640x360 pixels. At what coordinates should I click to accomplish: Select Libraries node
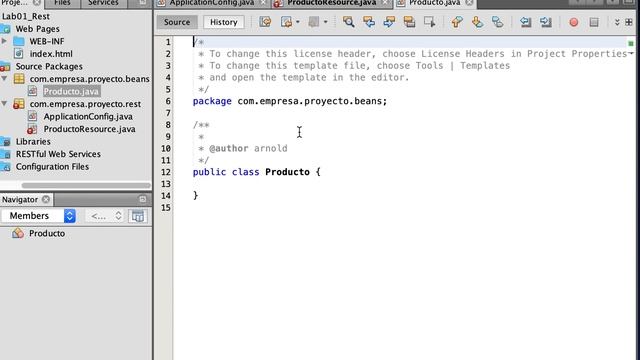tap(33, 142)
